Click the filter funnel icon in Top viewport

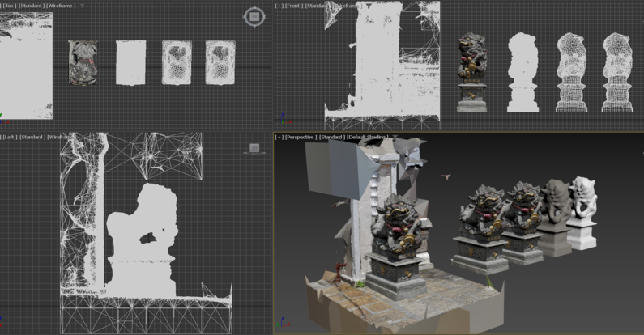point(82,6)
